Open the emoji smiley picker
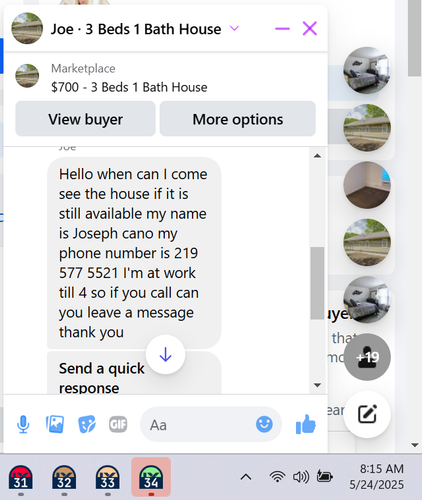 point(264,424)
